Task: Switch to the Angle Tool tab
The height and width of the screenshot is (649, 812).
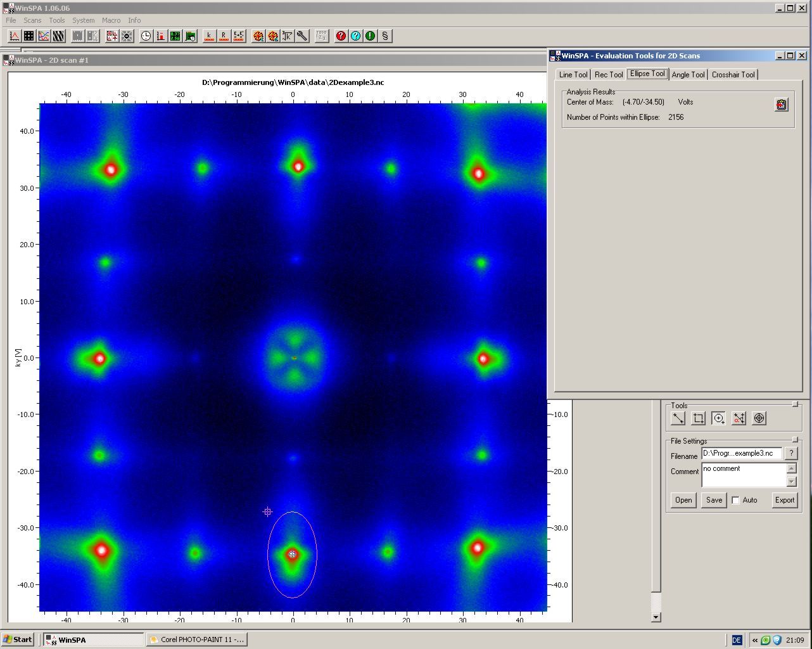Action: click(688, 75)
